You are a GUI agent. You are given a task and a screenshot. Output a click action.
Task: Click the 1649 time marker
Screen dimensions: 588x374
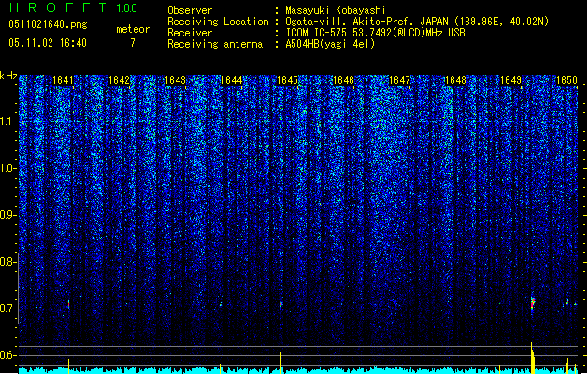pyautogui.click(x=511, y=80)
